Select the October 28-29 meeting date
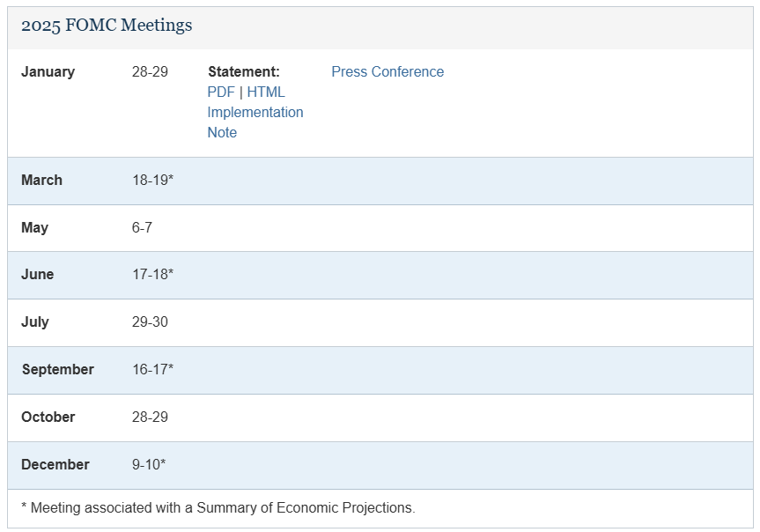The width and height of the screenshot is (760, 532). (150, 417)
